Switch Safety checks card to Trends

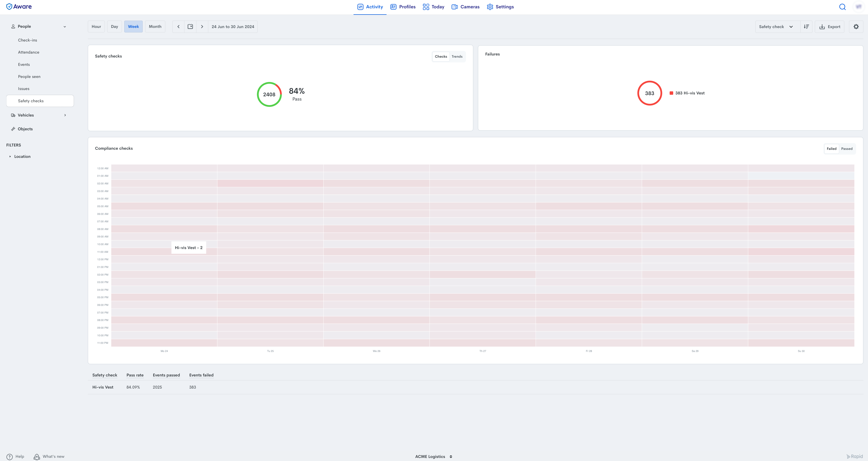[x=457, y=57]
